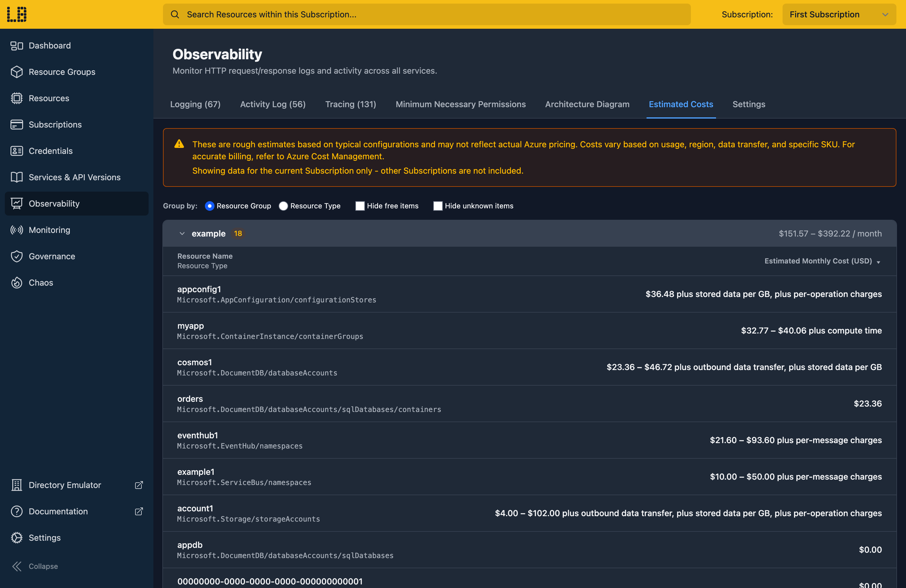Switch to the Activity Log (56) tab
This screenshot has height=588, width=906.
[x=273, y=104]
